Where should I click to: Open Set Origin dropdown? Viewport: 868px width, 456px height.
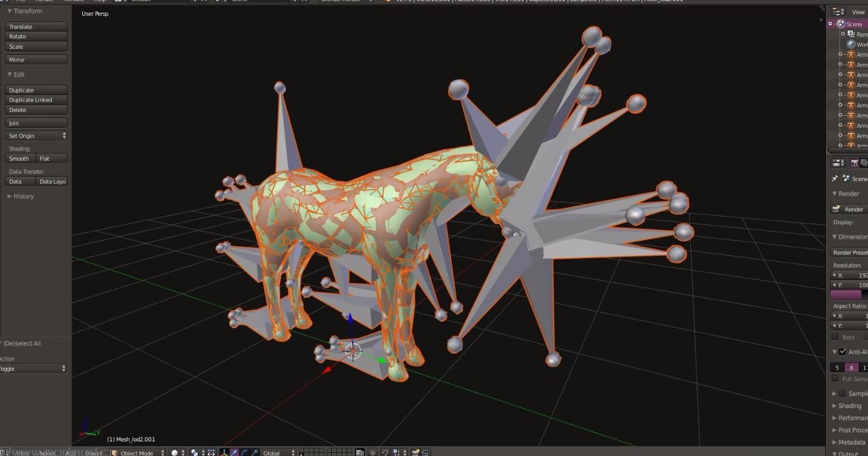click(x=37, y=136)
